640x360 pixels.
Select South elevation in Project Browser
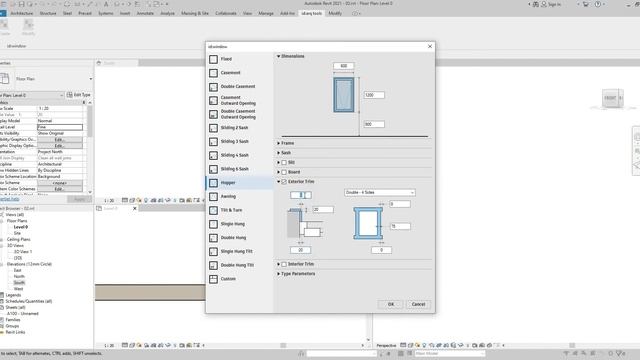(19, 282)
